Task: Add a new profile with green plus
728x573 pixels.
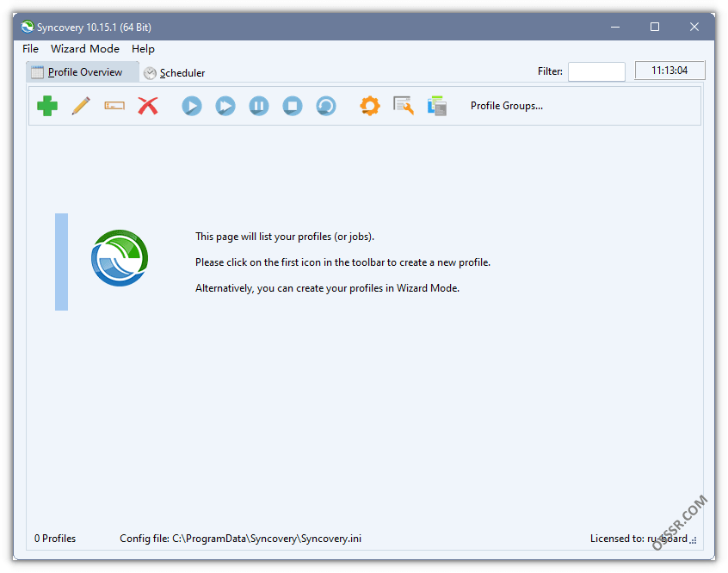Action: pos(46,106)
